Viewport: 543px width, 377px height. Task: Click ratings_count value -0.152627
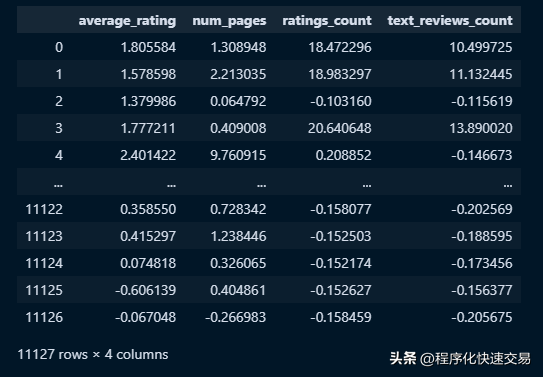[x=341, y=290]
